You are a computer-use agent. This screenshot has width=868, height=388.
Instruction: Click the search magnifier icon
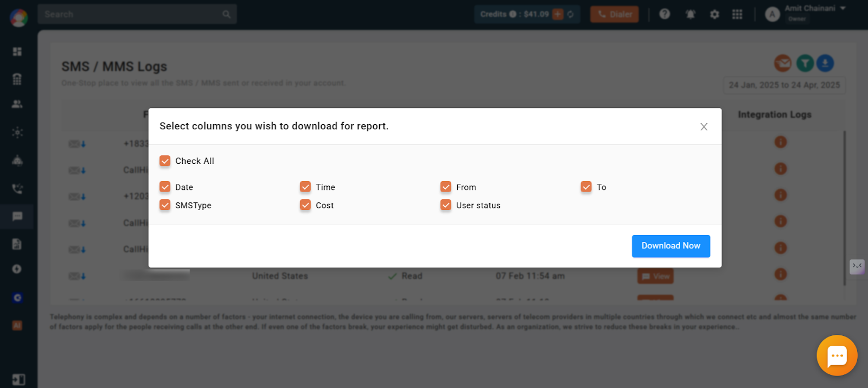pyautogui.click(x=227, y=14)
